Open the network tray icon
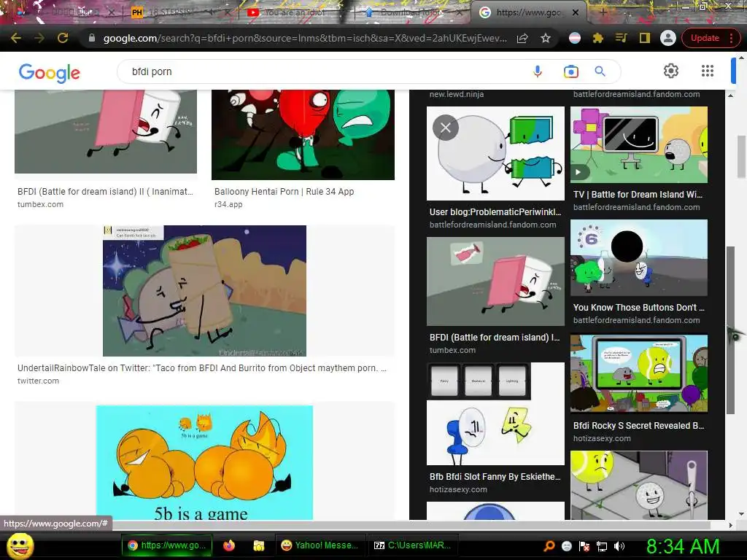Screen dimensions: 747x560 click(602, 546)
